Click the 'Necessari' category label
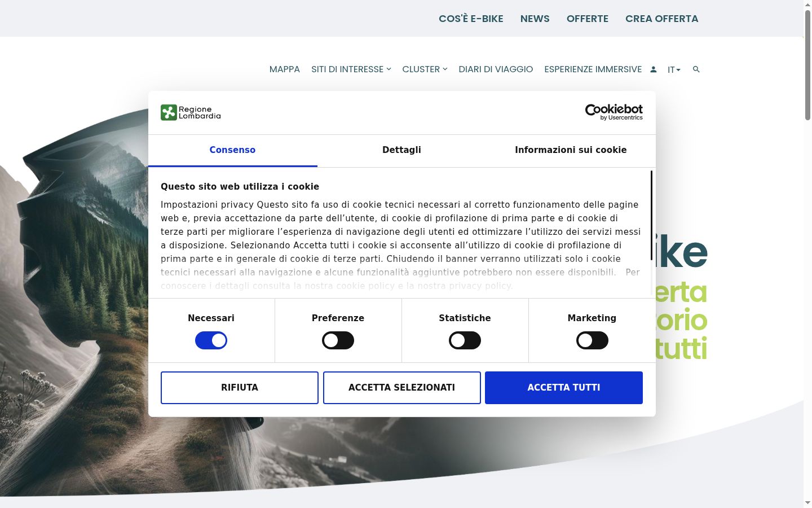This screenshot has width=812, height=508. point(211,318)
